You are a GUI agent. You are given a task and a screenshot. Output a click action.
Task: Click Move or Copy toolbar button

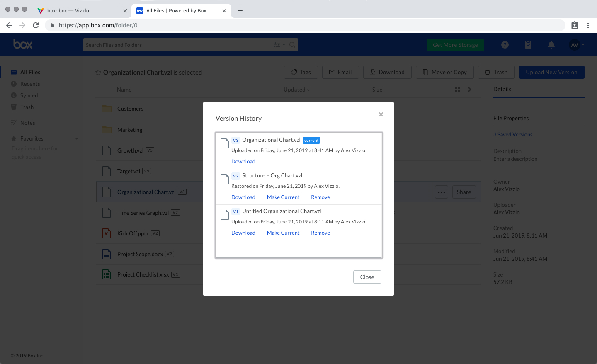445,72
